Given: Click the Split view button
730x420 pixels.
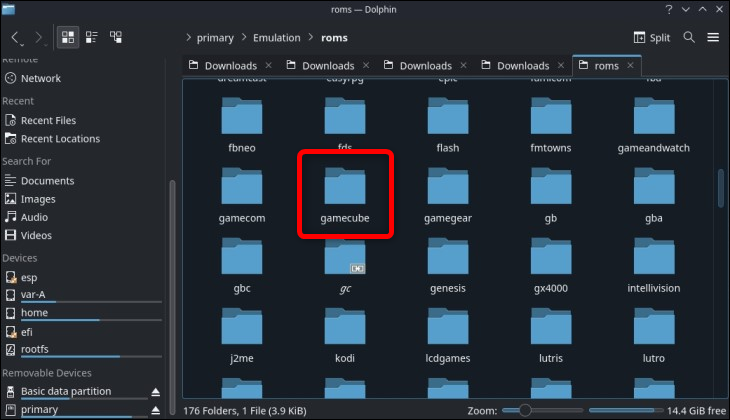Looking at the screenshot, I should coord(651,38).
